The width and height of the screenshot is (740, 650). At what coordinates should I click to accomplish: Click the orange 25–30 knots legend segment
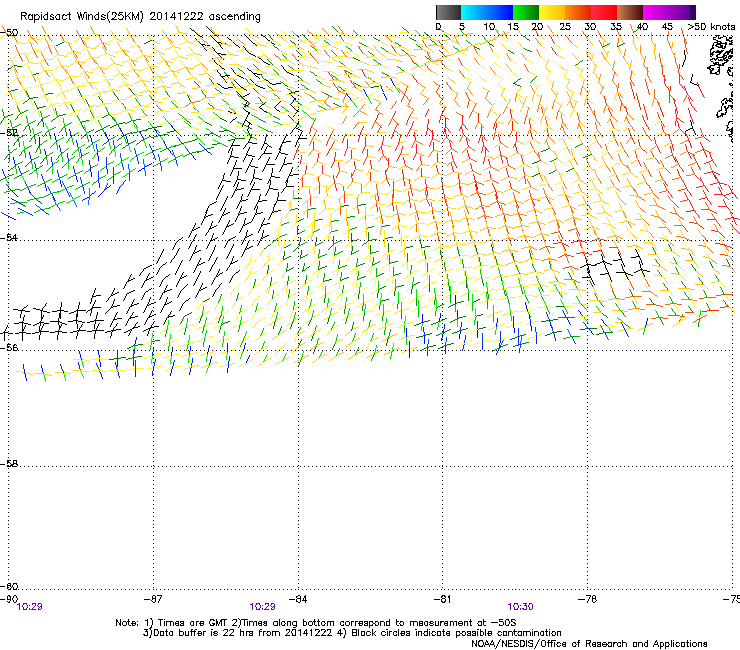pyautogui.click(x=578, y=12)
